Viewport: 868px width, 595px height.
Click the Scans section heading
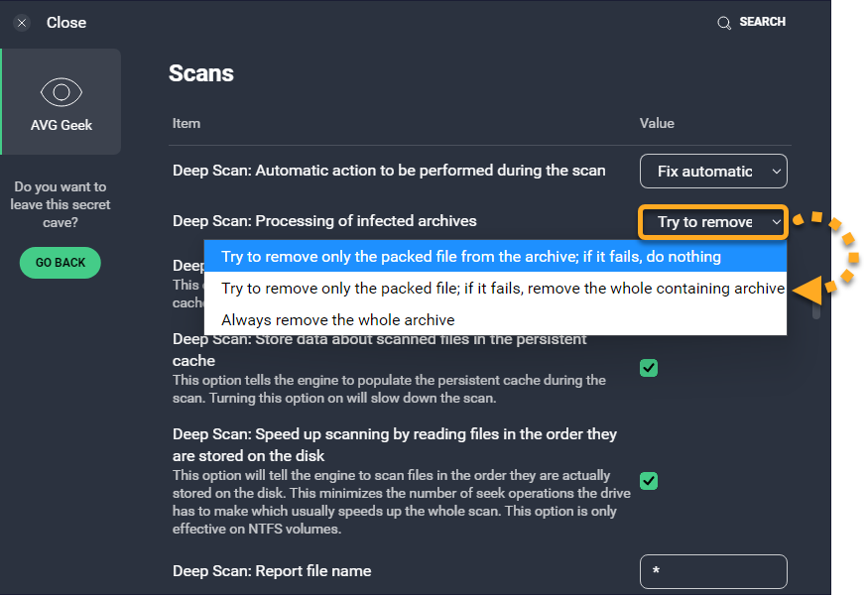click(x=201, y=73)
